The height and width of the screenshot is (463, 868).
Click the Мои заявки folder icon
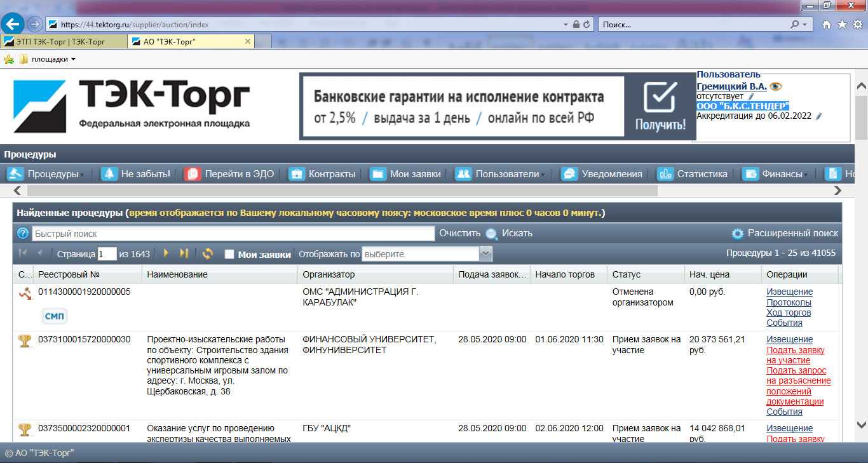click(x=378, y=173)
